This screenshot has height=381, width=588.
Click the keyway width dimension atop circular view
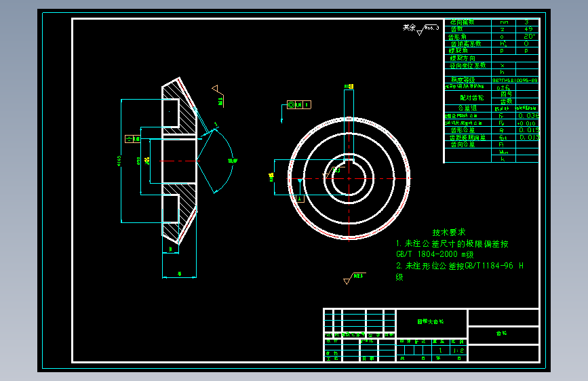coord(349,86)
